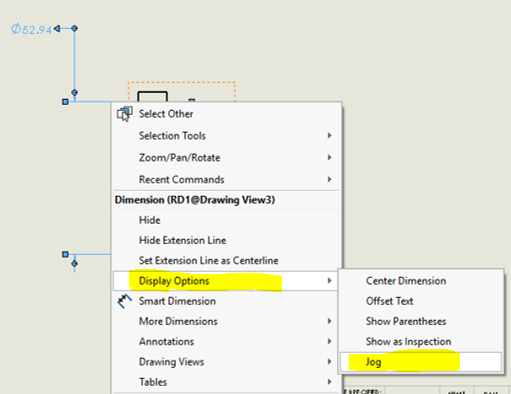Image resolution: width=511 pixels, height=394 pixels.
Task: Choose Hide Extension Line
Action: (x=226, y=240)
